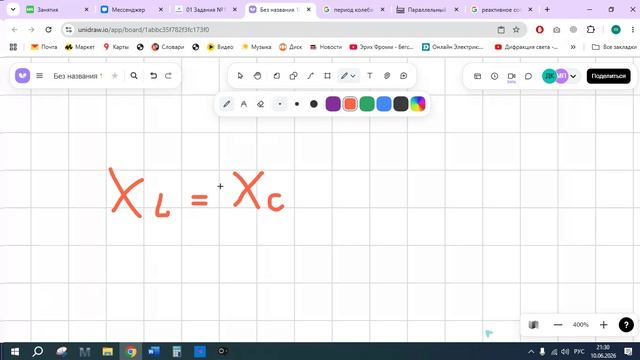Click the 400% zoom level
The width and height of the screenshot is (640, 360).
[x=580, y=325]
